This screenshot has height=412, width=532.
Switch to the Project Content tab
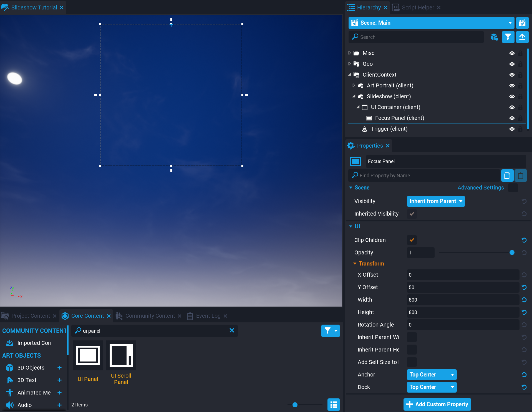[31, 316]
